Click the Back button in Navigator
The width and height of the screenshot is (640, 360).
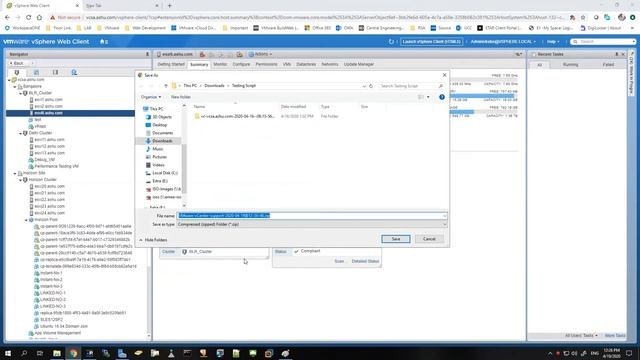pyautogui.click(x=17, y=63)
